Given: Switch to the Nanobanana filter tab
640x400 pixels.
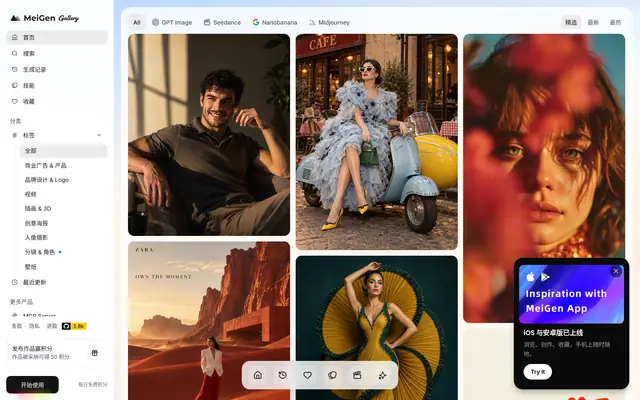Looking at the screenshot, I should click(x=275, y=22).
